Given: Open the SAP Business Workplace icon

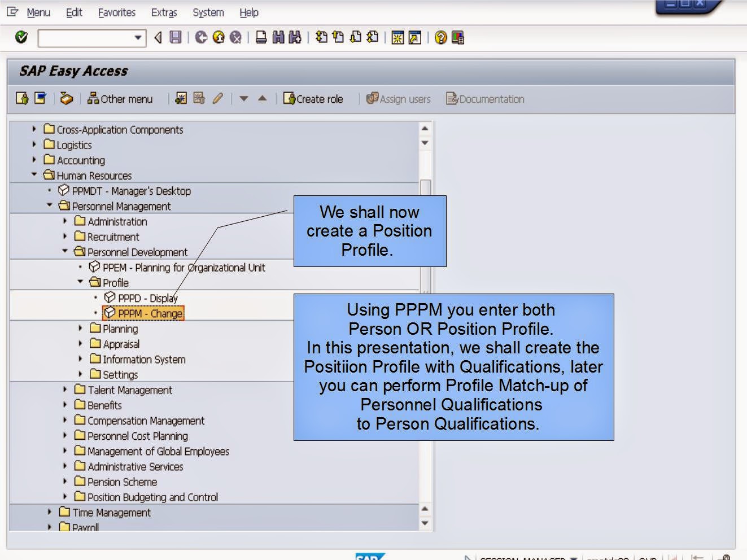Looking at the screenshot, I should pos(67,98).
